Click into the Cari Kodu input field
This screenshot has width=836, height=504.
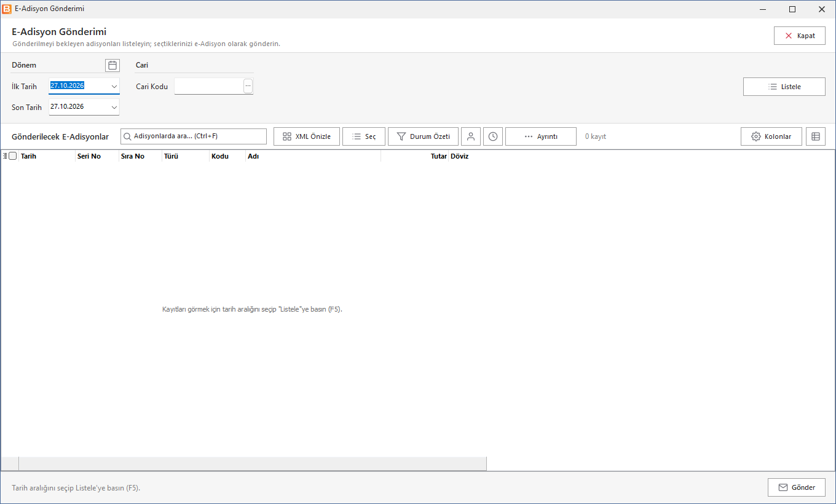(x=209, y=86)
